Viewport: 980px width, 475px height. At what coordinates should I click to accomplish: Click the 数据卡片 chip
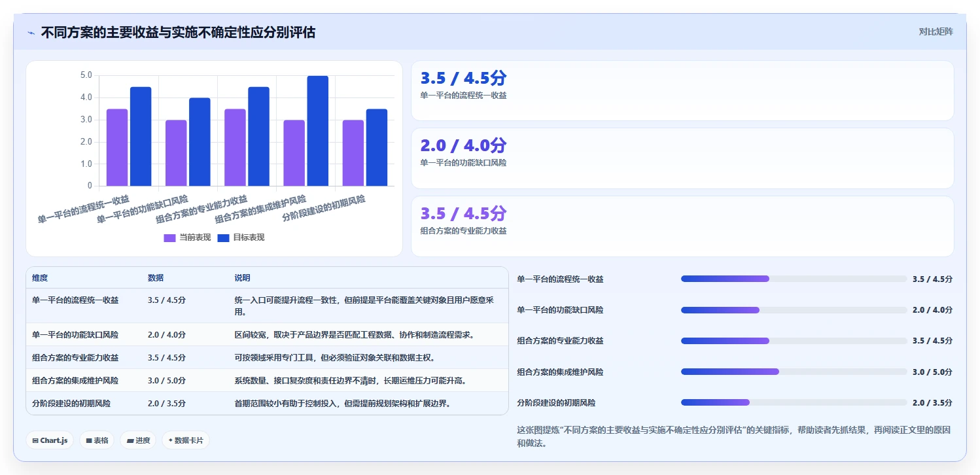coord(186,440)
